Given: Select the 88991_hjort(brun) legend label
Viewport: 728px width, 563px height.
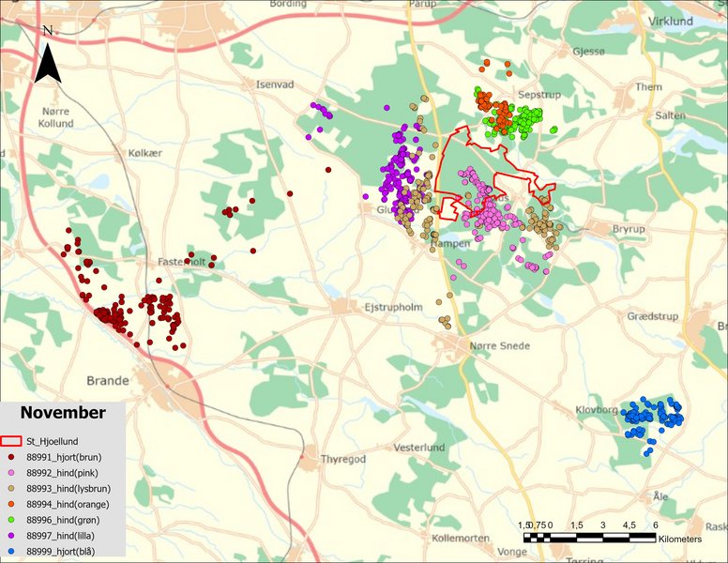Looking at the screenshot, I should [x=70, y=456].
